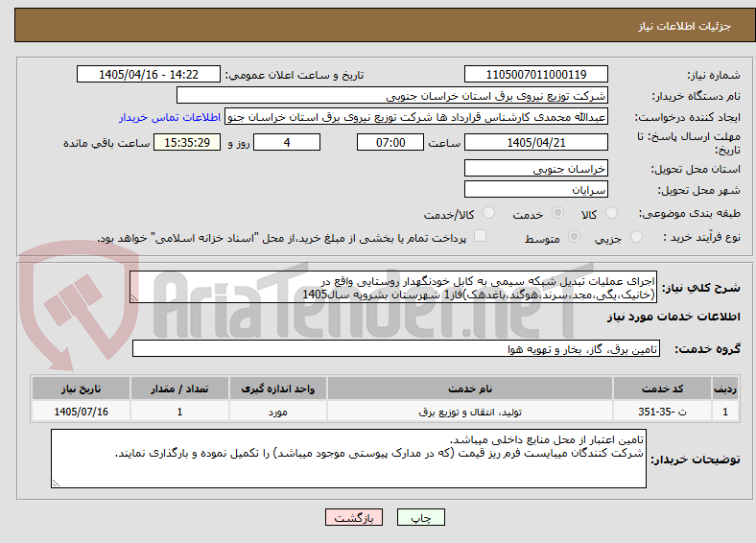Select the کالا/خدمت radio button
This screenshot has height=543, width=756.
coord(489,213)
